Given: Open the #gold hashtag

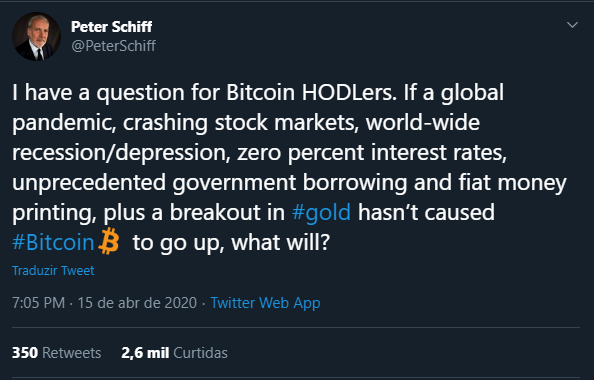Looking at the screenshot, I should click(x=321, y=212).
